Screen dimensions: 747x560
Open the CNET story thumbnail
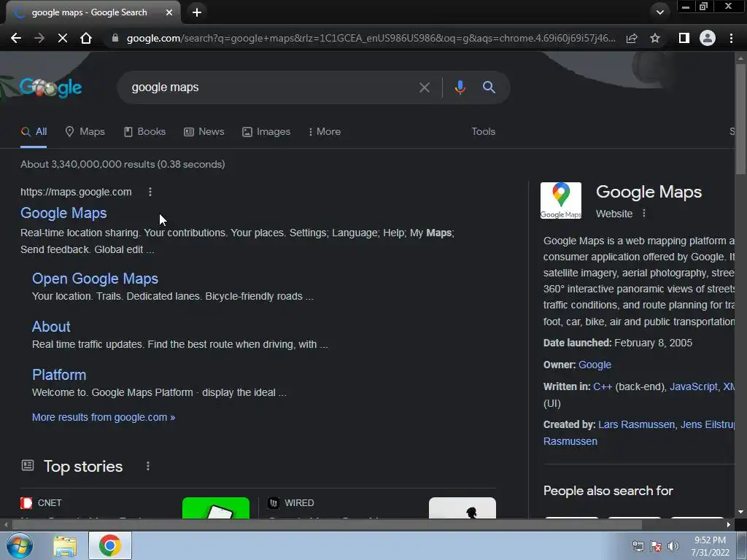[x=216, y=508]
